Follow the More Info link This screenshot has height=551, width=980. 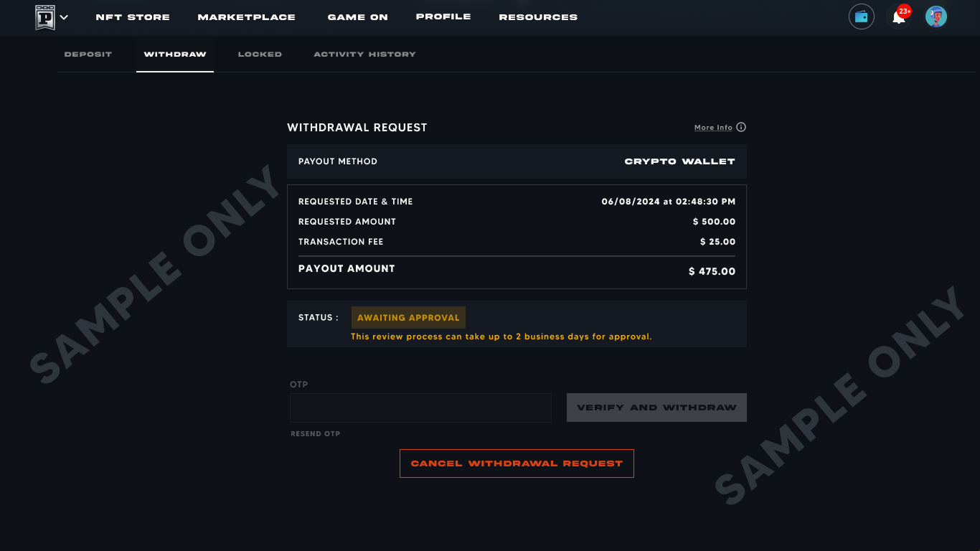click(713, 128)
